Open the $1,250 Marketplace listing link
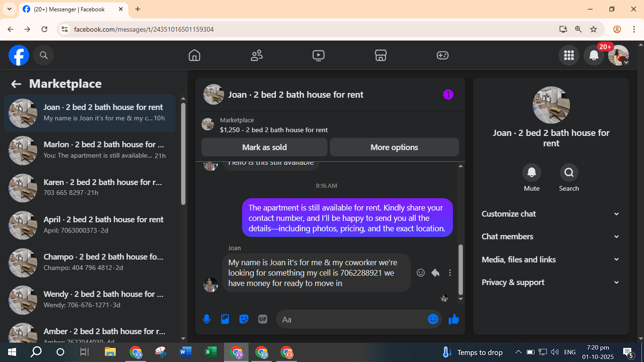Image resolution: width=644 pixels, height=362 pixels. click(x=274, y=130)
